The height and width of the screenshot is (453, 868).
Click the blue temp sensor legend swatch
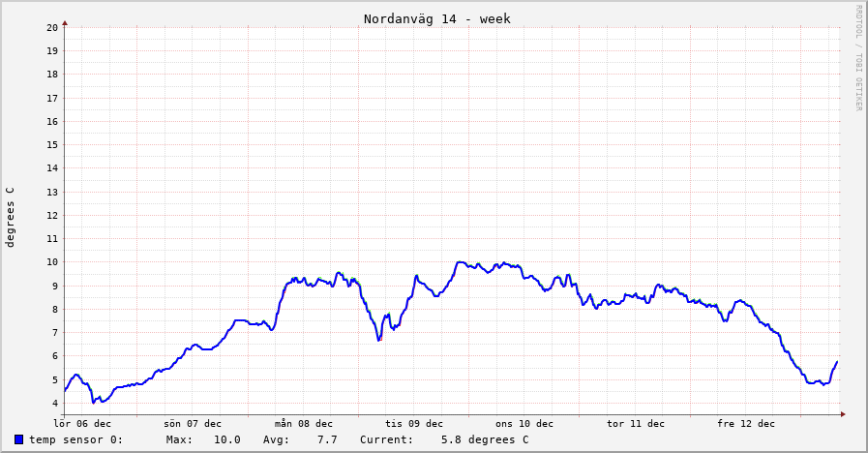pyautogui.click(x=18, y=439)
